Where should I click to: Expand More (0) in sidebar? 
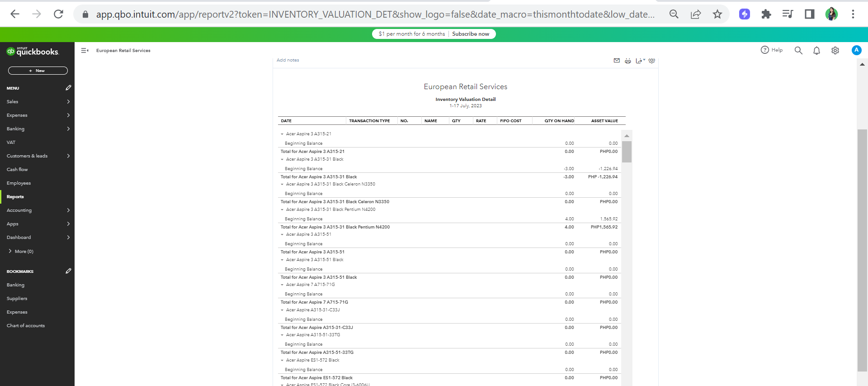(x=21, y=251)
